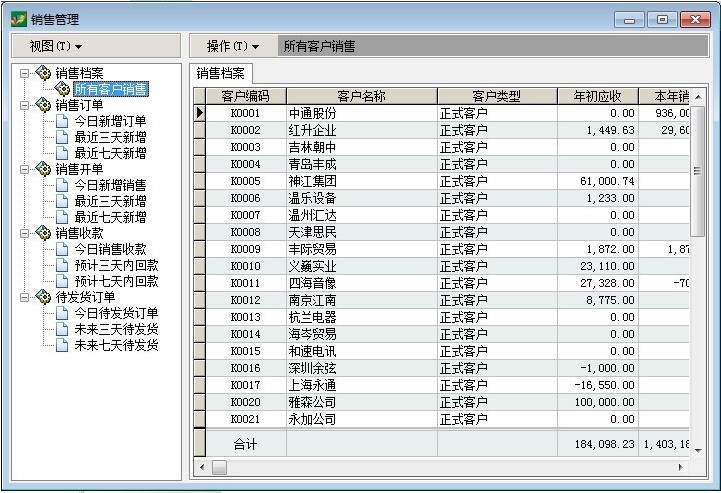Open 未来七天待发货 in the tree
Screen dimensions: 721x493
click(116, 344)
